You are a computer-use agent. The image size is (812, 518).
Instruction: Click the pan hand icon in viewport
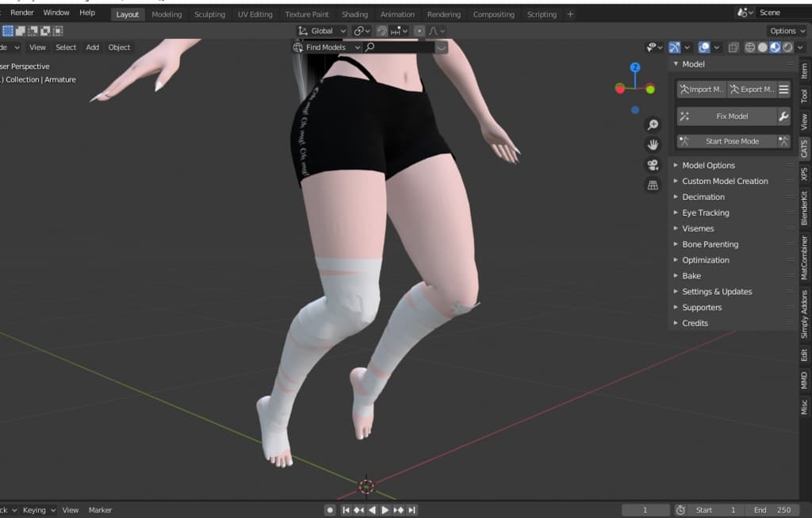(x=653, y=145)
